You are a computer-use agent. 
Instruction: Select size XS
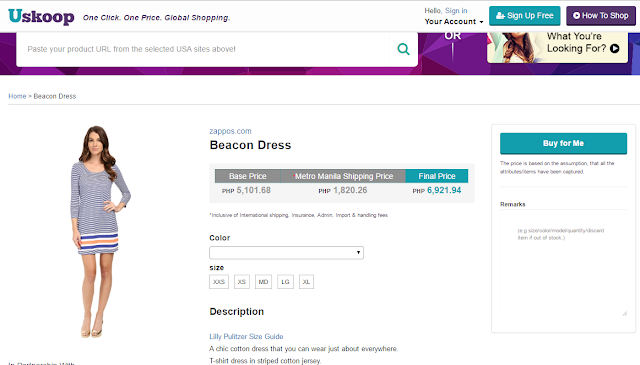point(242,282)
